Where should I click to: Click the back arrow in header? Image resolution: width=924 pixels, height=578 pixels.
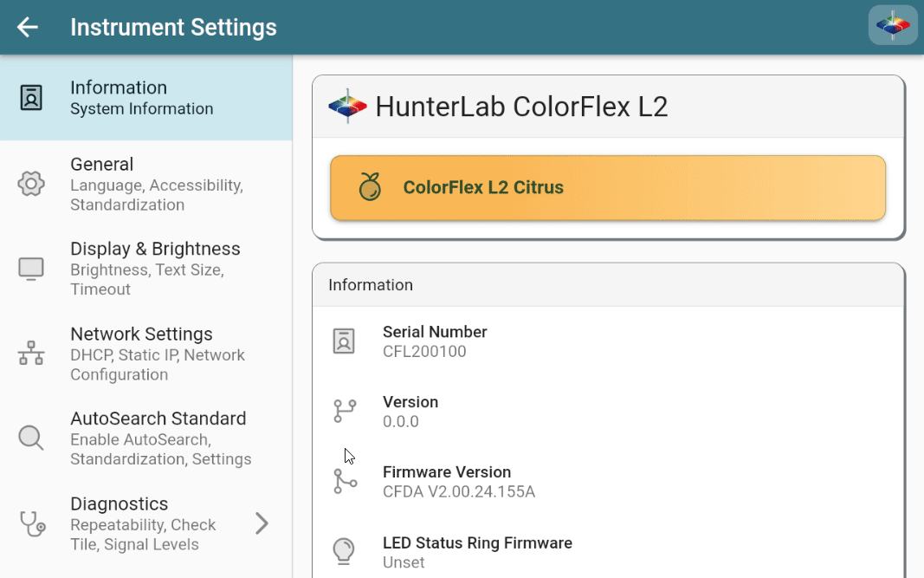[x=28, y=28]
